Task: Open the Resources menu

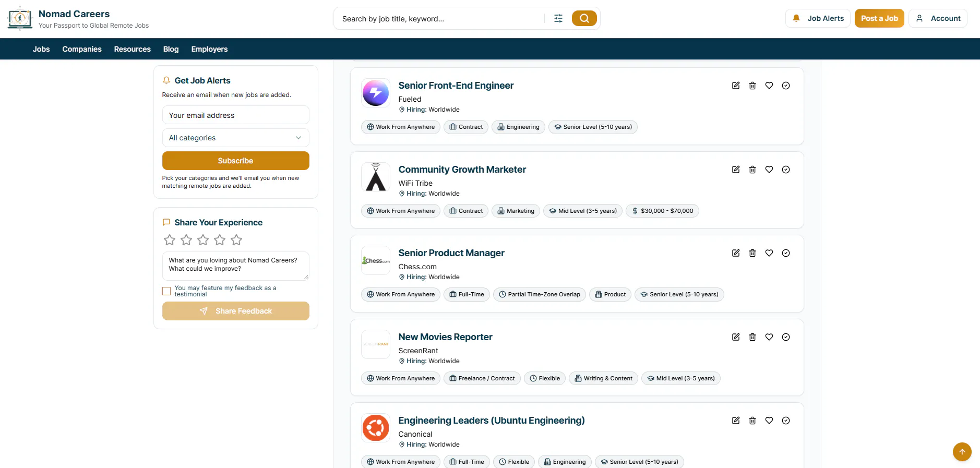Action: click(x=133, y=49)
